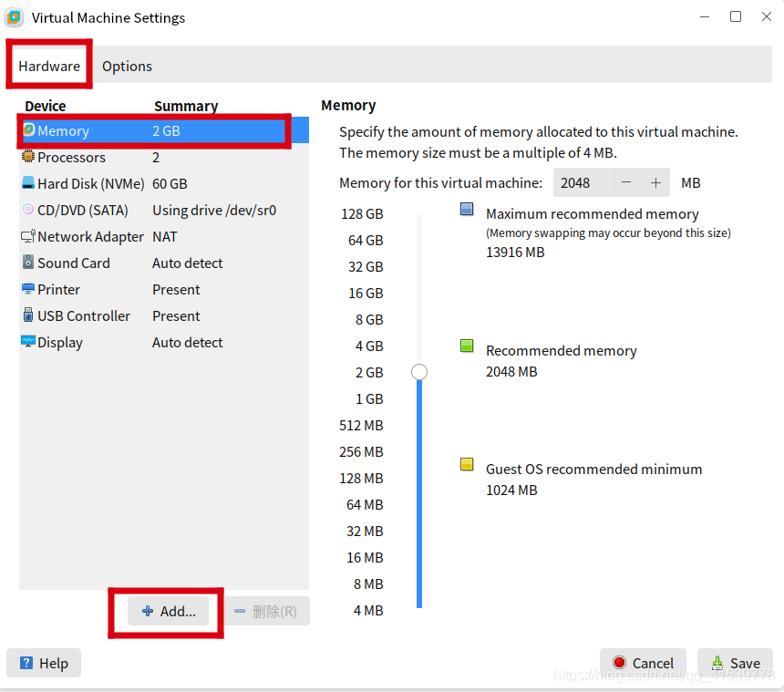Viewport: 784px width, 692px height.
Task: Click the 60 GB hard disk summary
Action: [x=170, y=184]
